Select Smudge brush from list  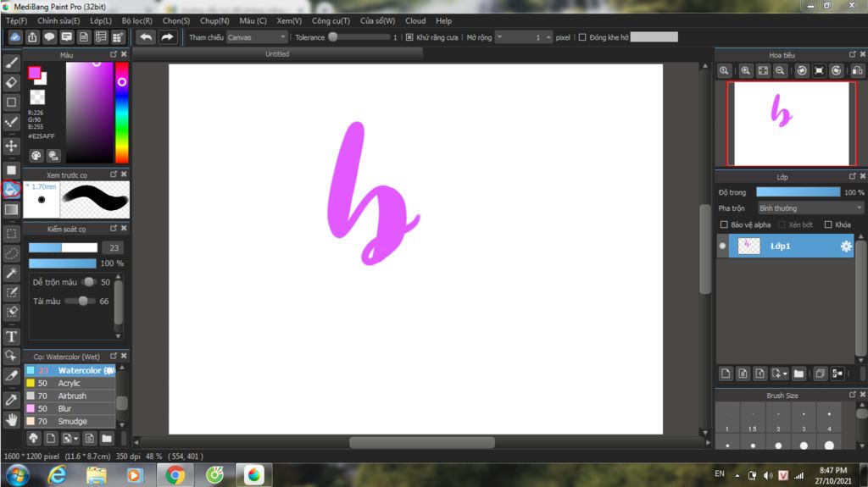click(70, 421)
